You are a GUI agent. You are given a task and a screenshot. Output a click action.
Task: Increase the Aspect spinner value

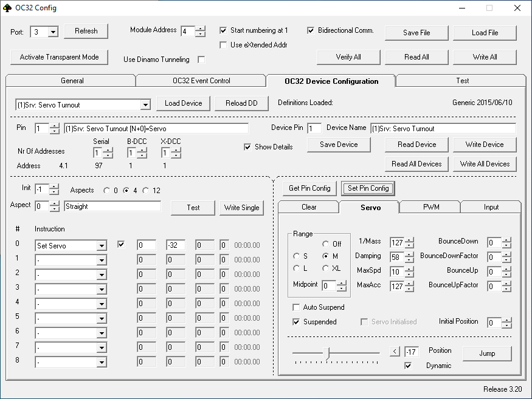(55, 203)
